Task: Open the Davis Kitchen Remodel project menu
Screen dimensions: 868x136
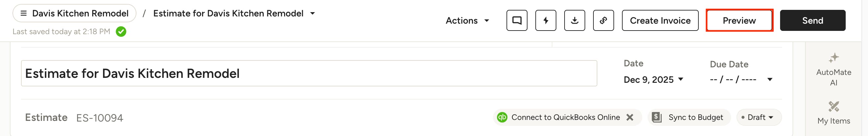Action: 74,13
